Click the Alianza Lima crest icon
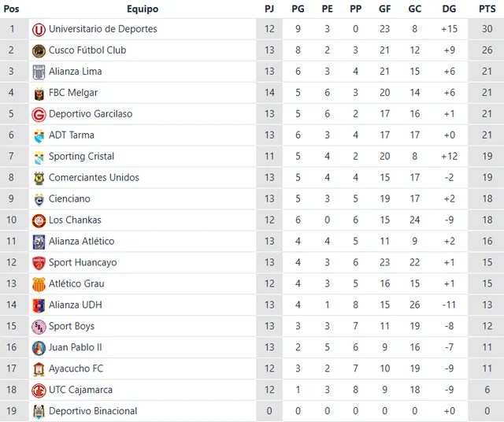The image size is (504, 422). (x=39, y=72)
